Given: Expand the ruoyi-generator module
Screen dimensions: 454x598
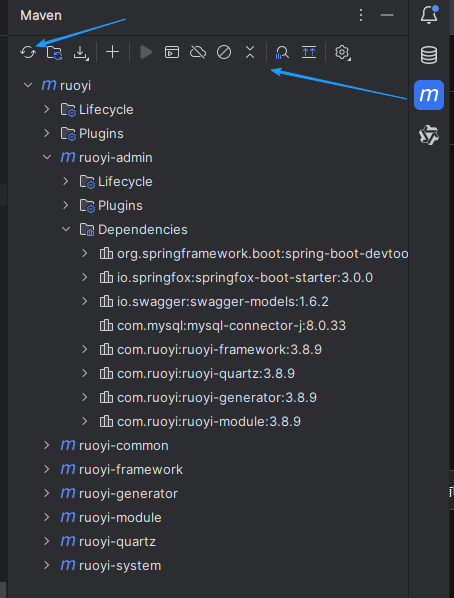Looking at the screenshot, I should [x=47, y=494].
